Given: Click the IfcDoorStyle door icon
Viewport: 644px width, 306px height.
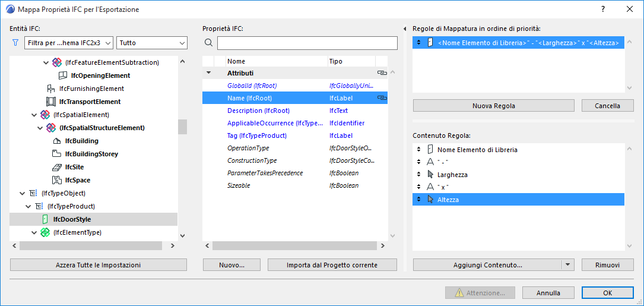Looking at the screenshot, I should pyautogui.click(x=45, y=219).
